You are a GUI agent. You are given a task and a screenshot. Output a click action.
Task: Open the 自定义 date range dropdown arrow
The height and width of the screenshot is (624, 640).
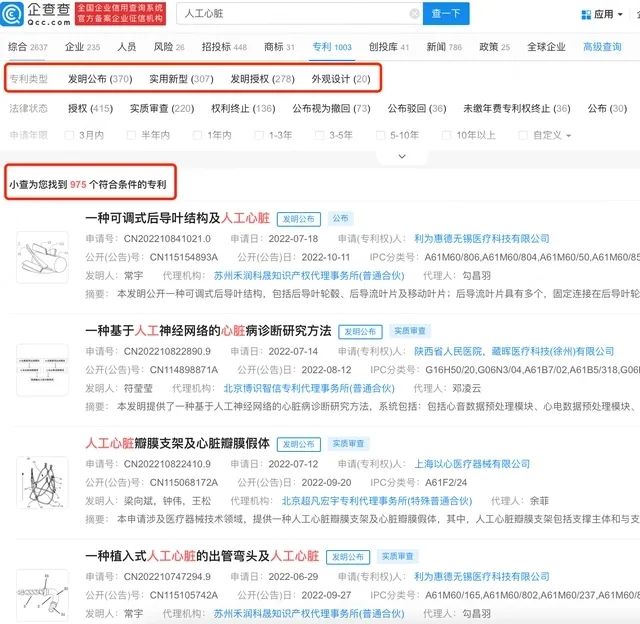569,135
